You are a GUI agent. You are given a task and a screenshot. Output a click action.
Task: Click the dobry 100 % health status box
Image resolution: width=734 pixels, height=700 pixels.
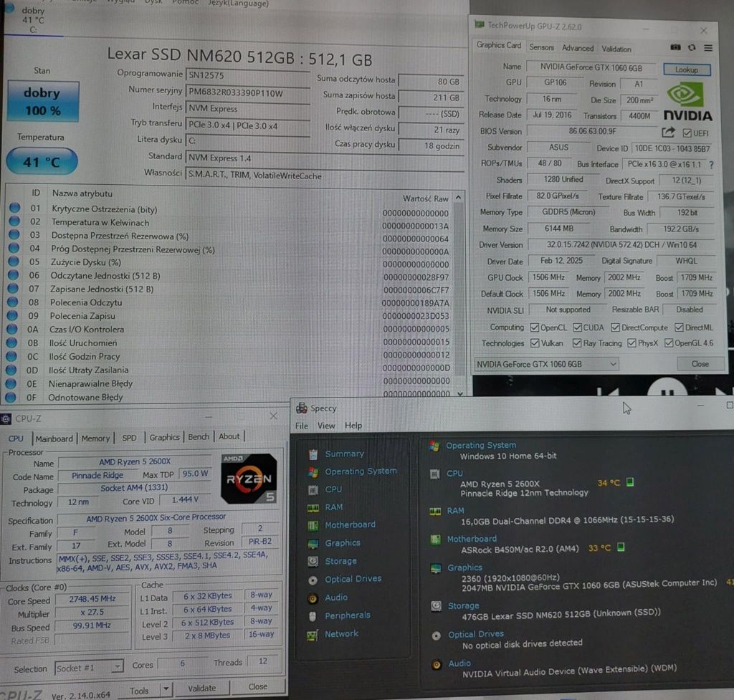point(42,102)
